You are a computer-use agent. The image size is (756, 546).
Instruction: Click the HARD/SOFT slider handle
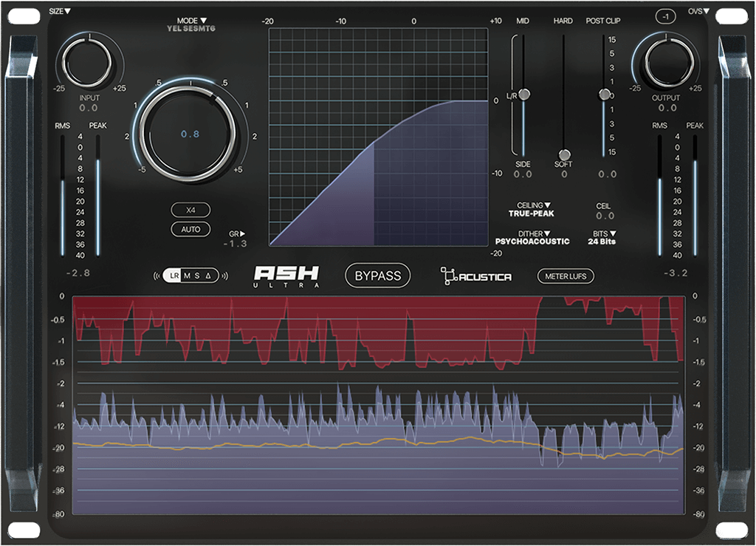coord(564,155)
